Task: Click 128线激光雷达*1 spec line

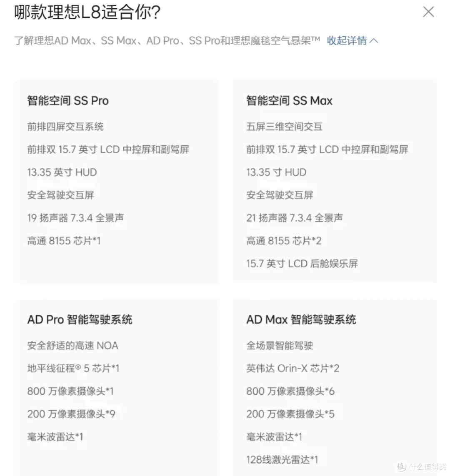Action: (282, 460)
